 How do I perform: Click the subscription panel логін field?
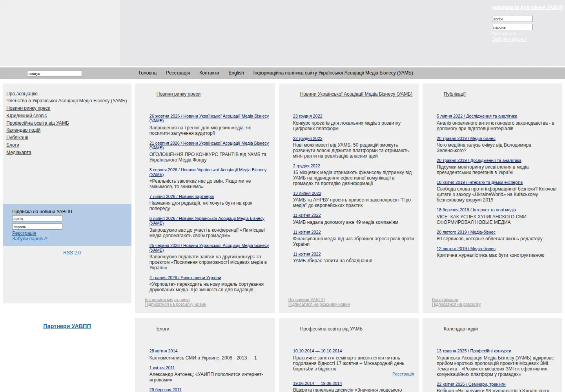pos(37,218)
